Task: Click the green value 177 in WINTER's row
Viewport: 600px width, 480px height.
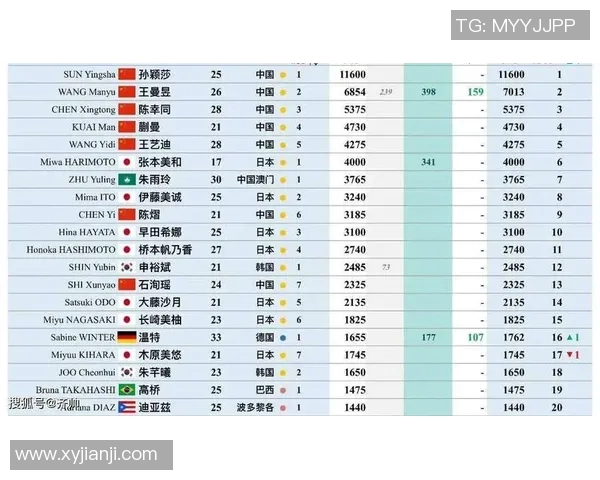Action: click(x=428, y=337)
